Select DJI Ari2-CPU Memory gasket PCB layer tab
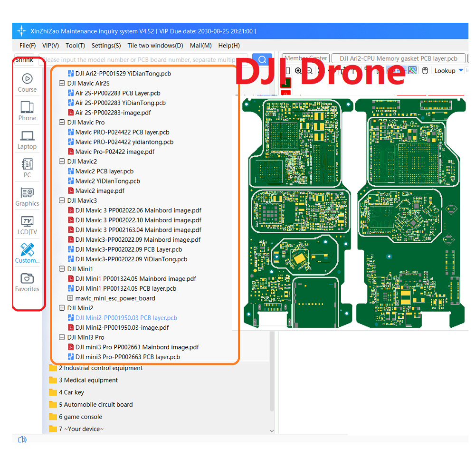 tap(399, 58)
